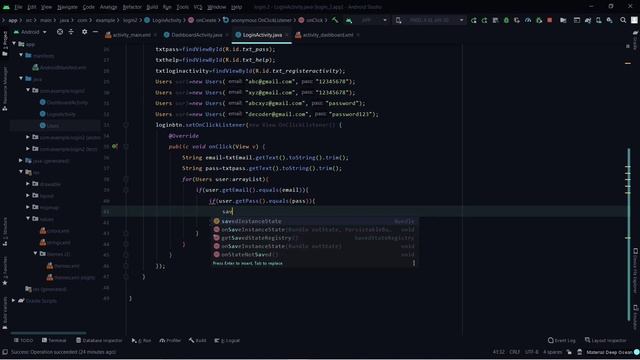Click the red Stop button
The width and height of the screenshot is (640, 360).
click(550, 20)
